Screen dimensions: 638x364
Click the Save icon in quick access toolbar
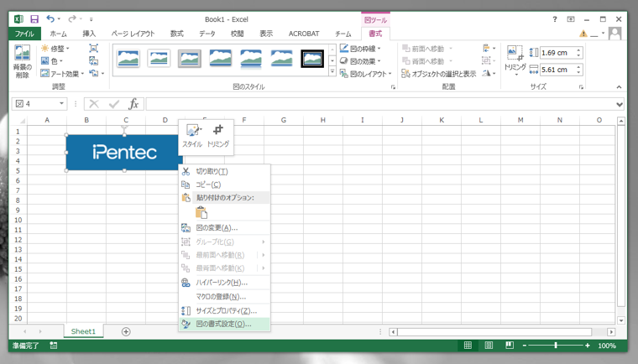(x=34, y=19)
